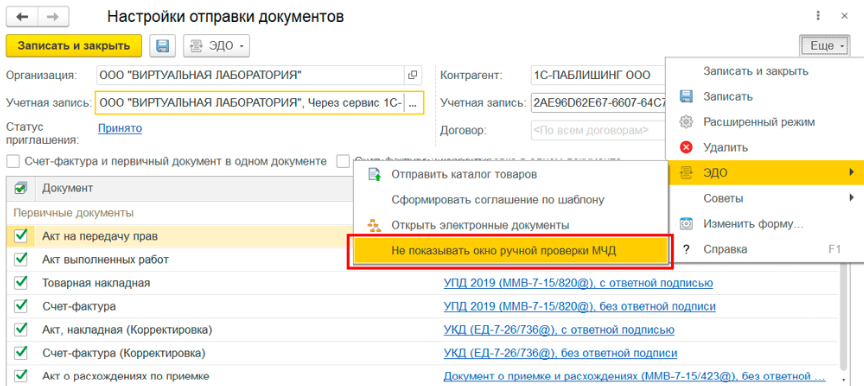Uncheck Акт на передачу прав

point(20,236)
